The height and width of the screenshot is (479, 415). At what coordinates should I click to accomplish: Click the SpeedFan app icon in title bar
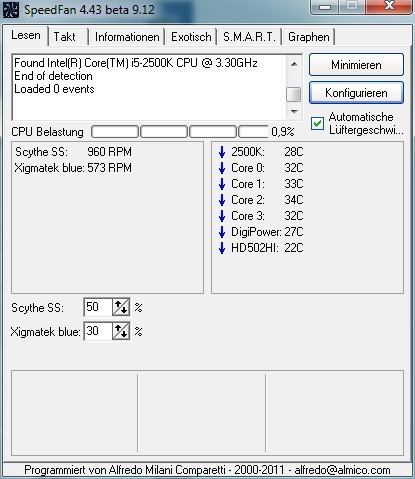11,9
